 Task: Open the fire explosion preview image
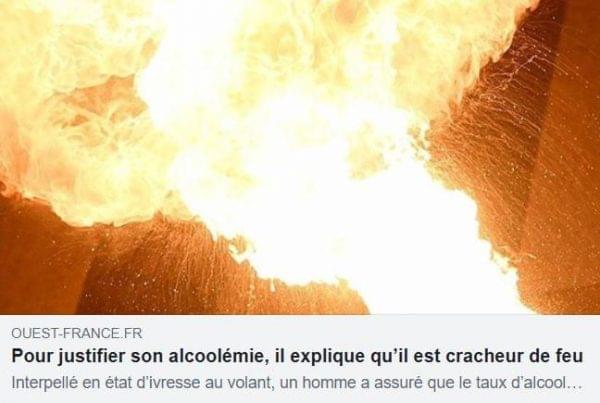tap(300, 157)
